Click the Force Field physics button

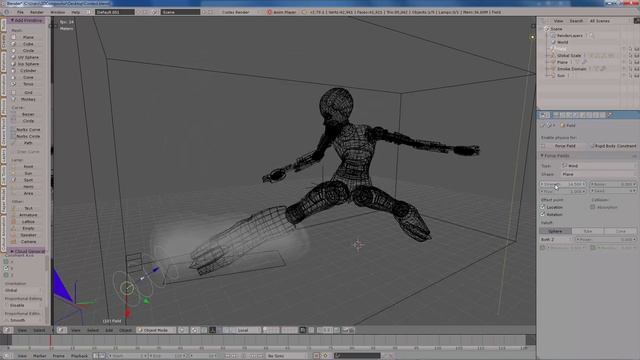click(x=565, y=146)
